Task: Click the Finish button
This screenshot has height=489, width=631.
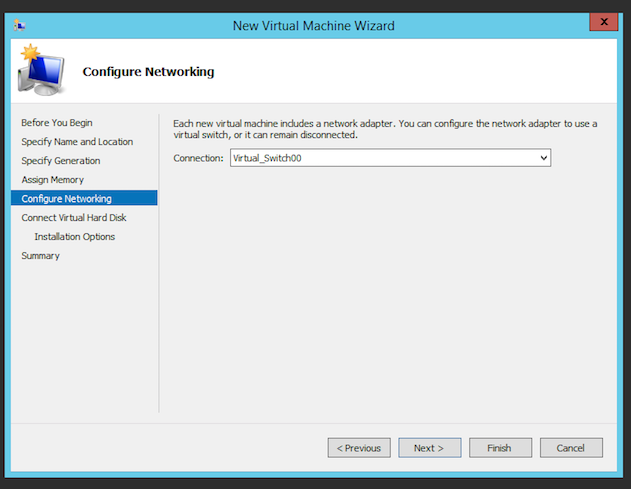Action: tap(500, 448)
